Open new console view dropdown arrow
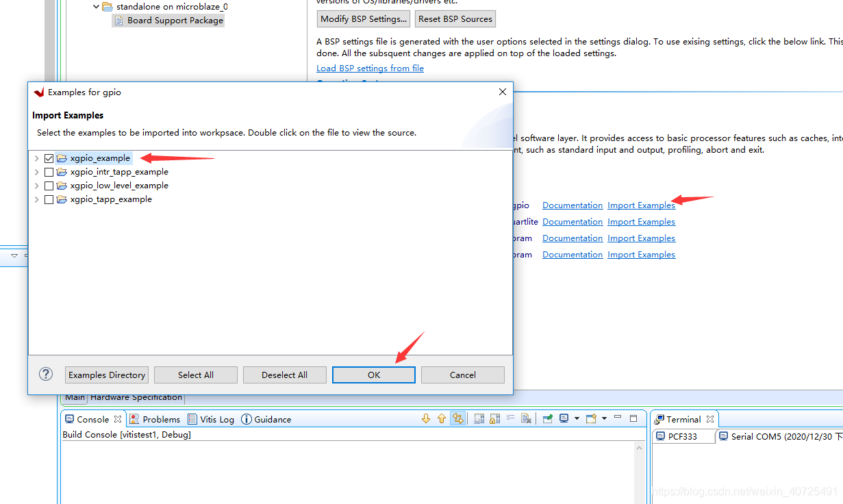The height and width of the screenshot is (504, 843). click(604, 418)
